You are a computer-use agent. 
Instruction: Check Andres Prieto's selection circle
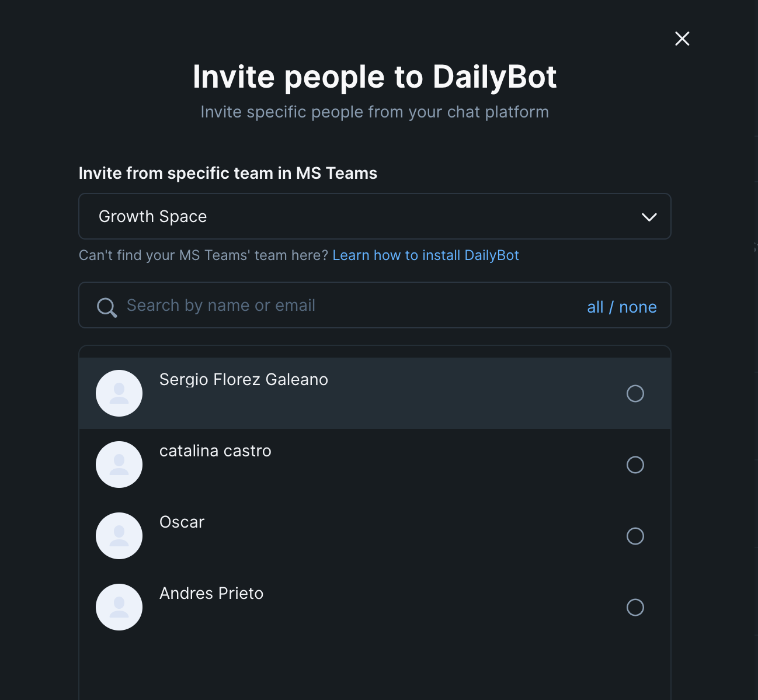(x=635, y=607)
